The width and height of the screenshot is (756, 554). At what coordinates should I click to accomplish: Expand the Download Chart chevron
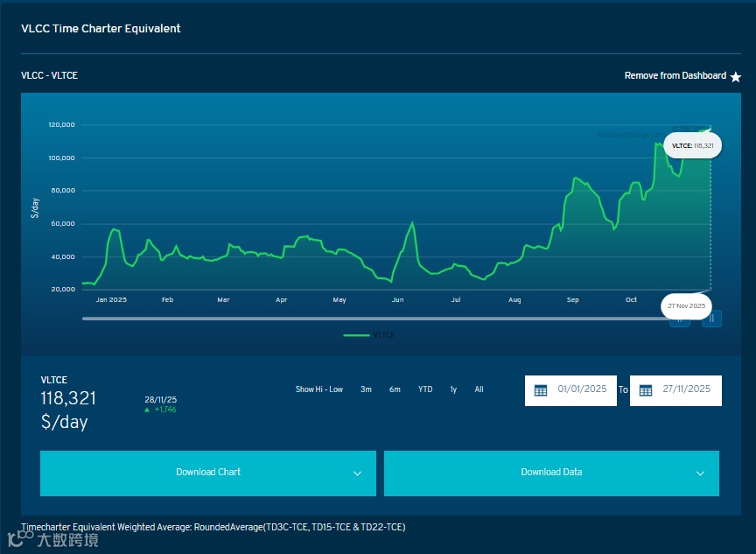357,473
